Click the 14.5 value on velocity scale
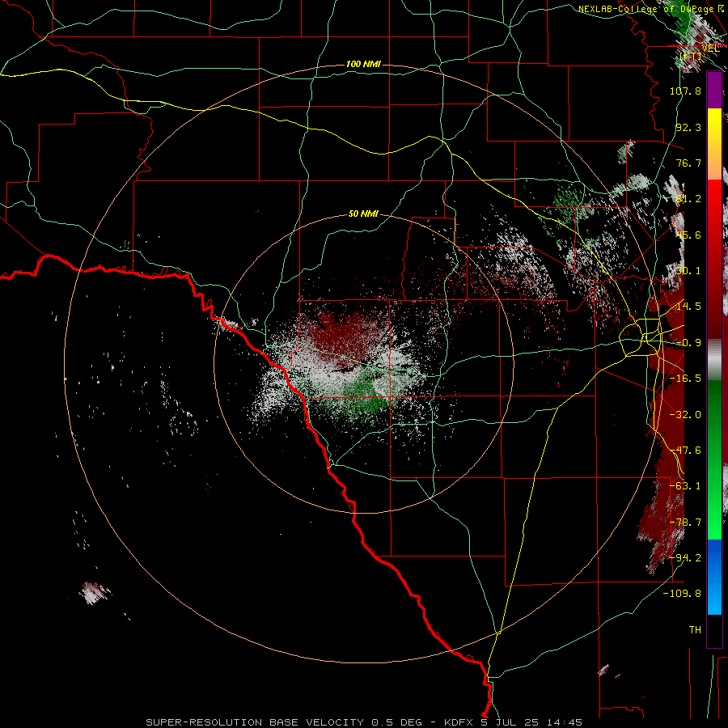This screenshot has width=728, height=728. tap(688, 307)
